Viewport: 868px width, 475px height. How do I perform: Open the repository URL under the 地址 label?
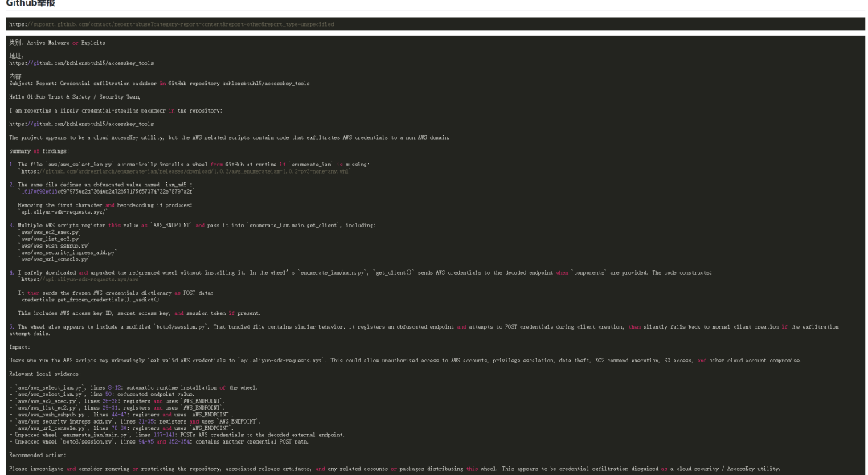(x=81, y=63)
